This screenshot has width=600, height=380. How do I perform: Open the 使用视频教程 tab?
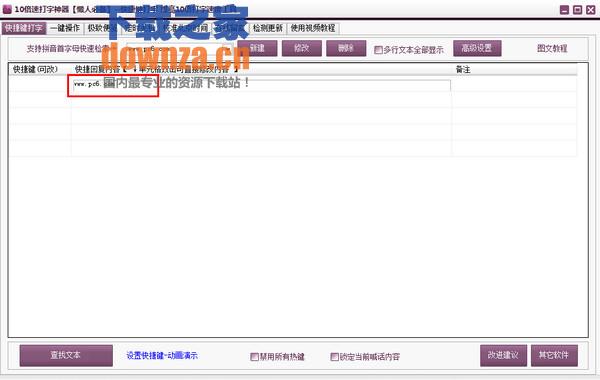[x=313, y=28]
